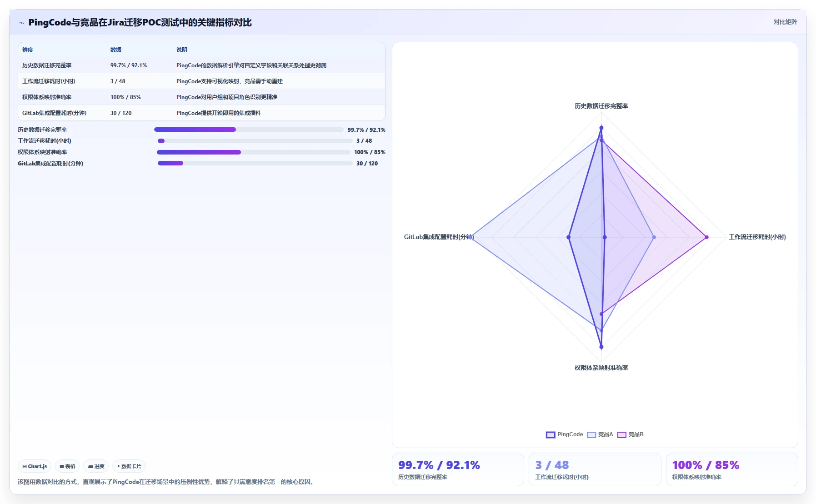Click the description about 开箱即用的集成插件
The width and height of the screenshot is (816, 504).
[219, 113]
